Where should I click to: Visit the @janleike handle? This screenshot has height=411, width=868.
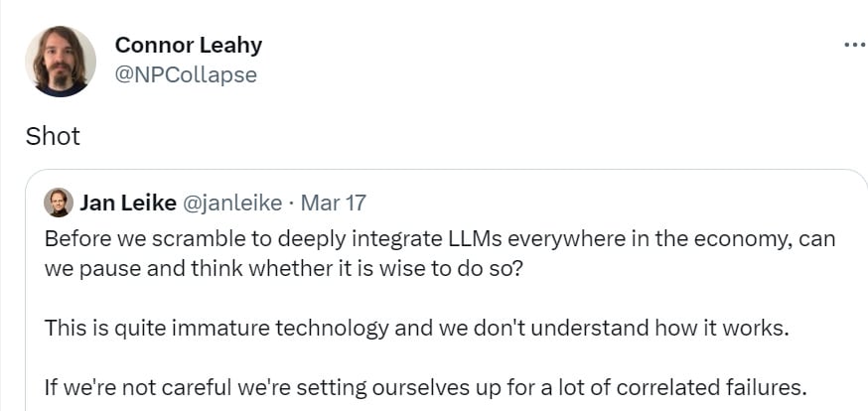pos(232,204)
